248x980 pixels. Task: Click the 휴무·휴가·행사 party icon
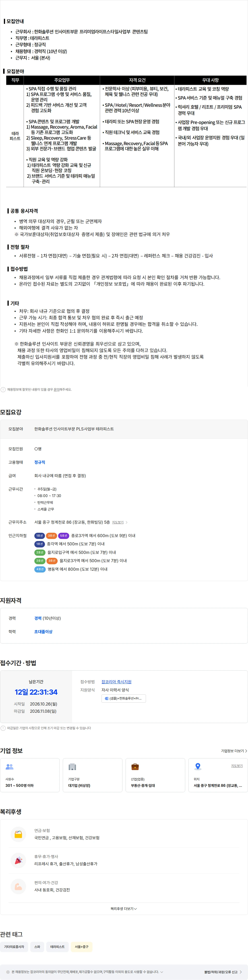(18, 860)
